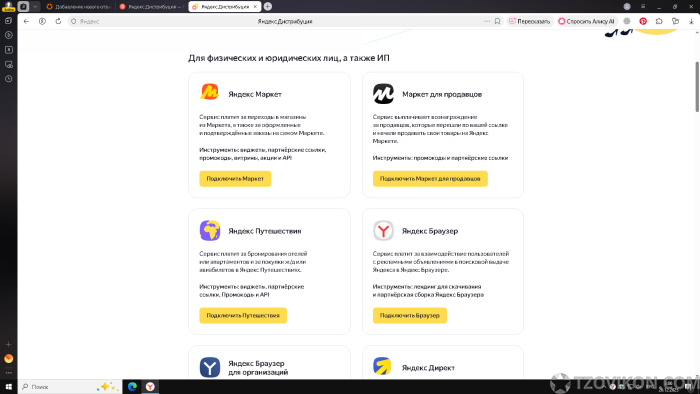Bookmark this page via bookmark icon
The height and width of the screenshot is (394, 700).
pos(497,21)
